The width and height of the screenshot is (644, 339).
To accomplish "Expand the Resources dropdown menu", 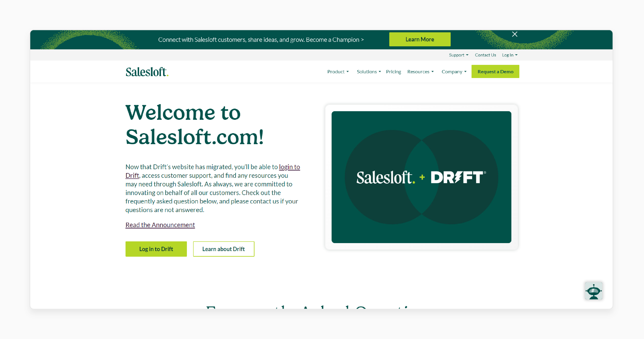I will coord(420,71).
